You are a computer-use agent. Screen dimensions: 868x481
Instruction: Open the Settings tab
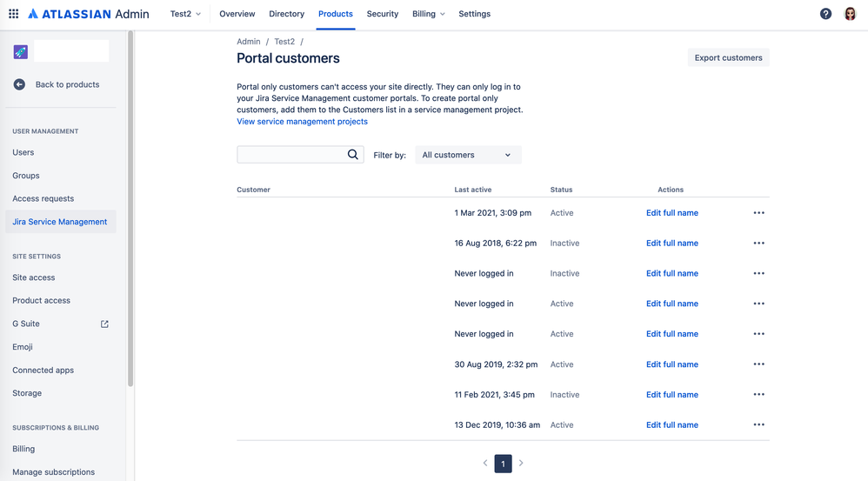pyautogui.click(x=474, y=14)
